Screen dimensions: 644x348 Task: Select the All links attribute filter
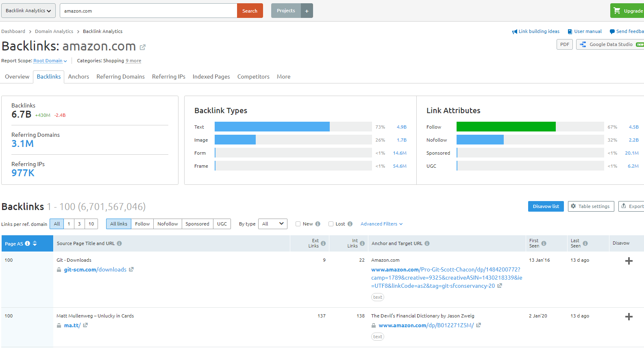[x=119, y=224]
